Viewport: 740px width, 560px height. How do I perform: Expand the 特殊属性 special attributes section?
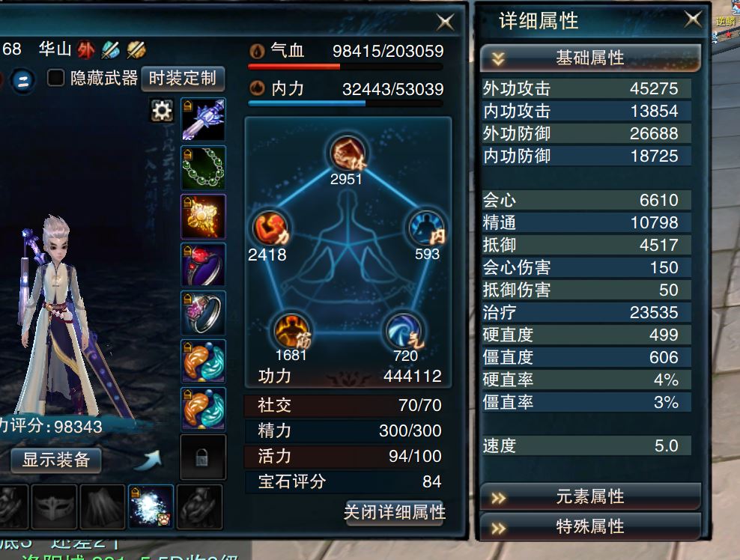point(590,526)
